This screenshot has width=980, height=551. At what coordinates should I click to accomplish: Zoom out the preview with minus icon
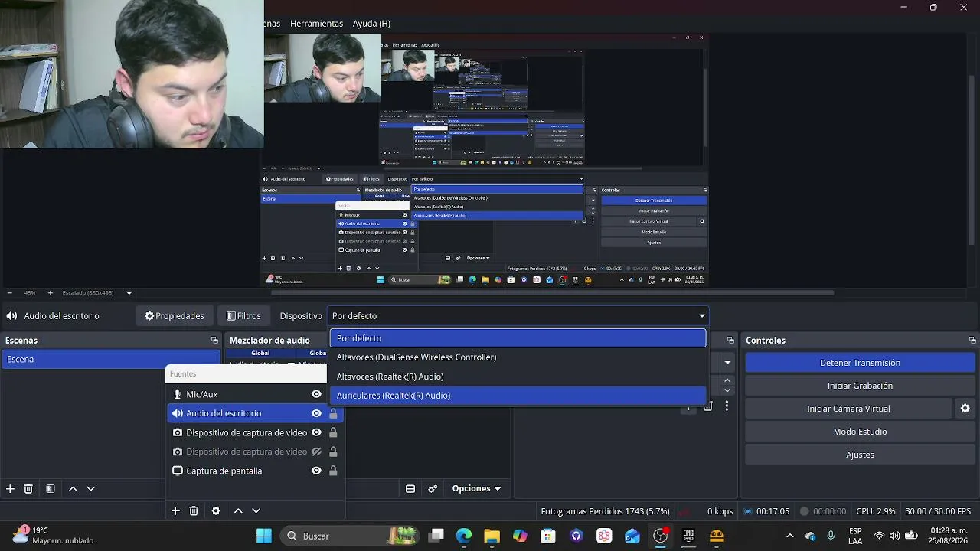pos(9,293)
